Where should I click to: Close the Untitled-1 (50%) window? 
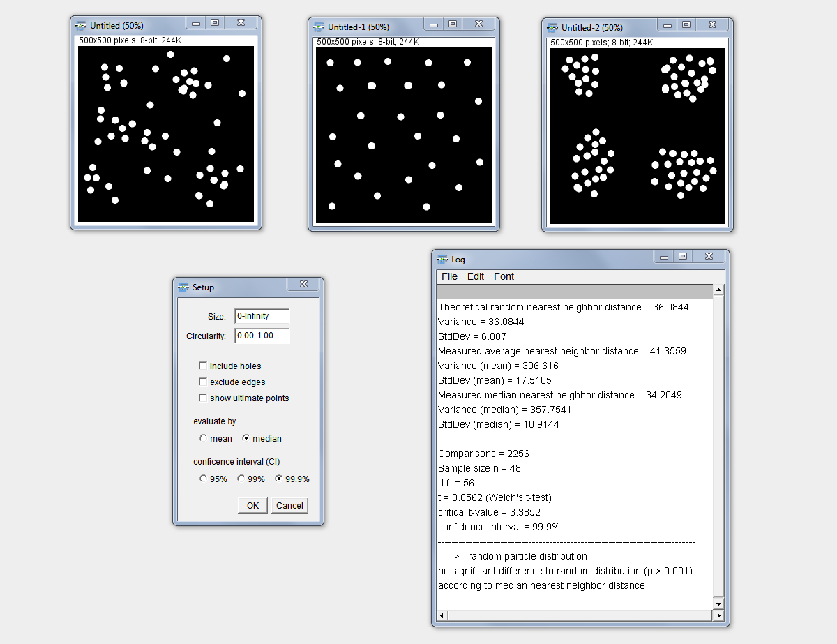coord(478,24)
